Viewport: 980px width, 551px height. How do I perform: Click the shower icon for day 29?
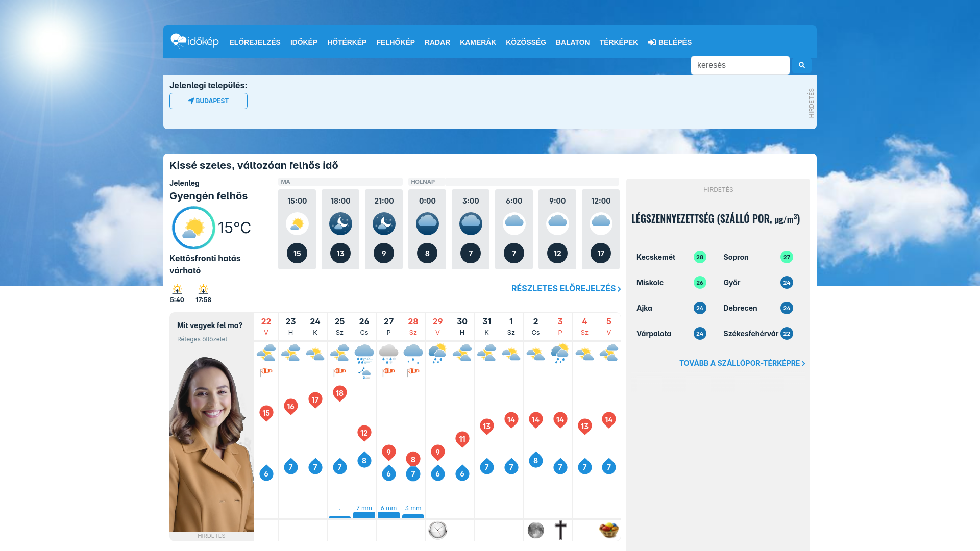coord(437,353)
